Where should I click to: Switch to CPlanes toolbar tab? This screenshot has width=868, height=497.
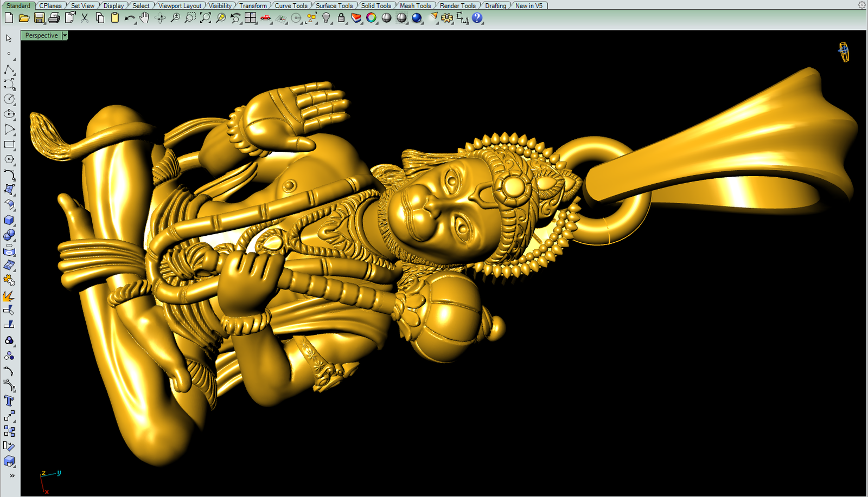click(50, 5)
